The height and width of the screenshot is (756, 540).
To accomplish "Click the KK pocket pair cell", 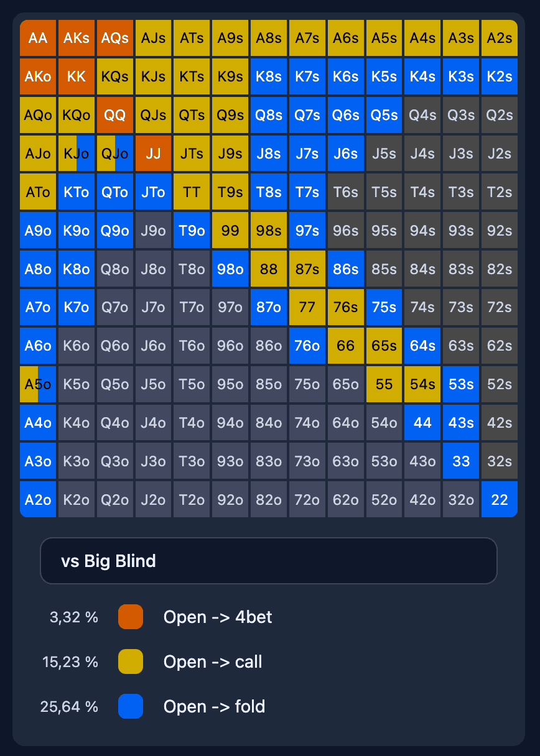I will pos(76,76).
